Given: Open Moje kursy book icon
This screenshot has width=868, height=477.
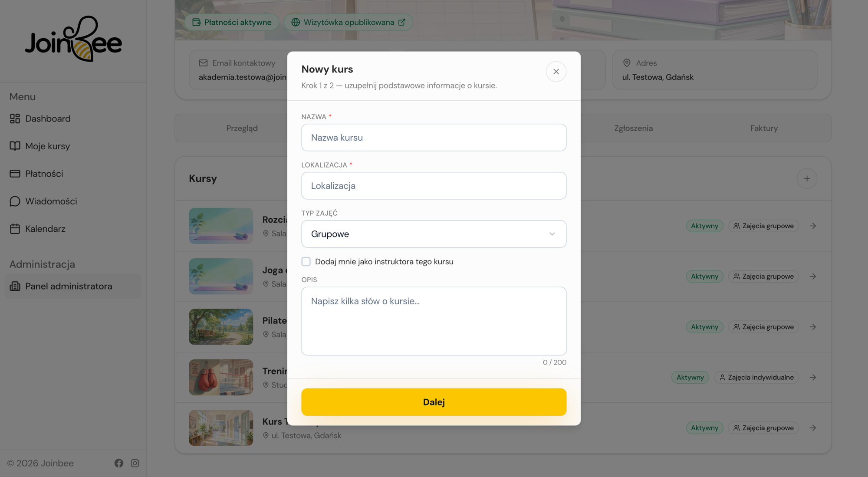Looking at the screenshot, I should [15, 146].
